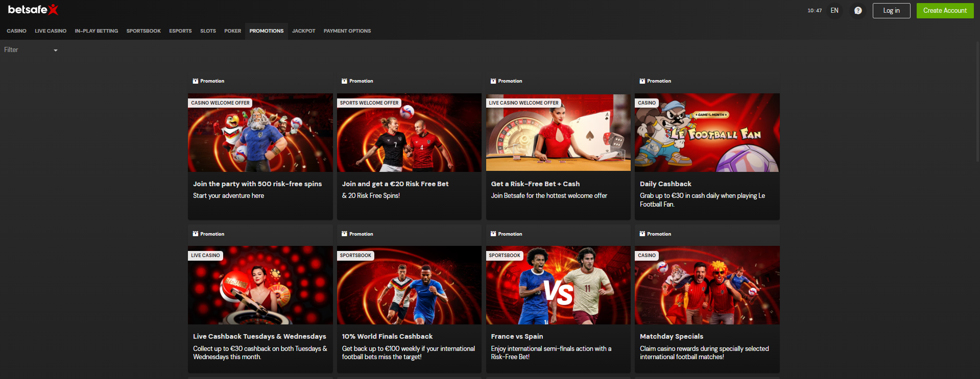Open the Casino menu tab
The height and width of the screenshot is (379, 980).
[17, 31]
